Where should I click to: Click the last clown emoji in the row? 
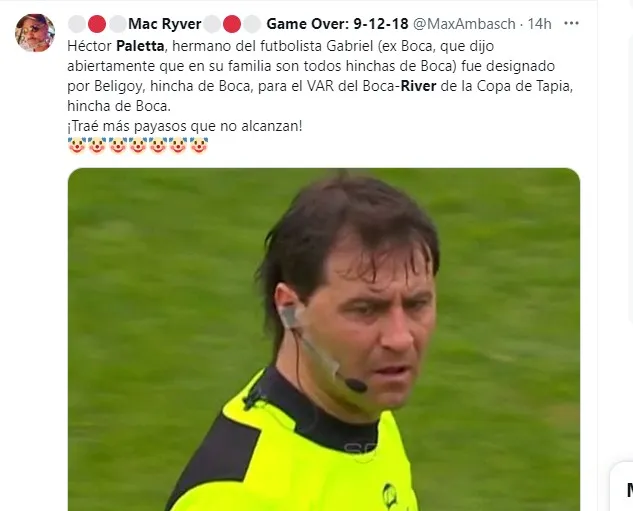199,146
